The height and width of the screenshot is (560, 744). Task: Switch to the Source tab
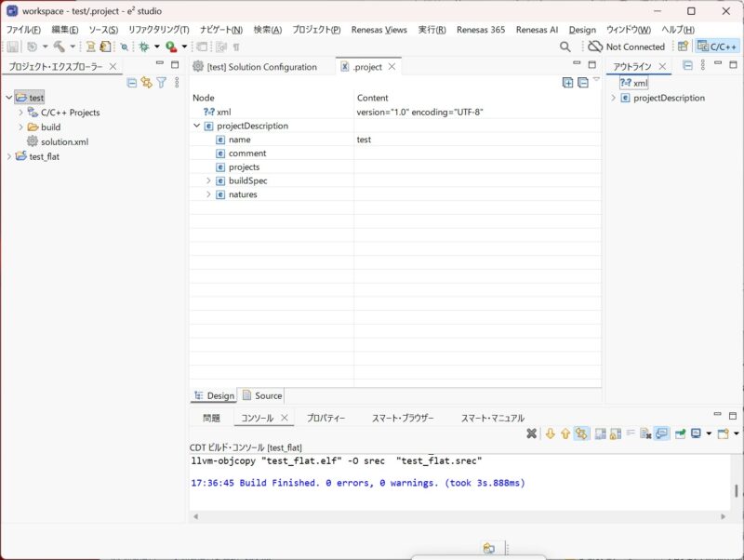click(x=261, y=395)
